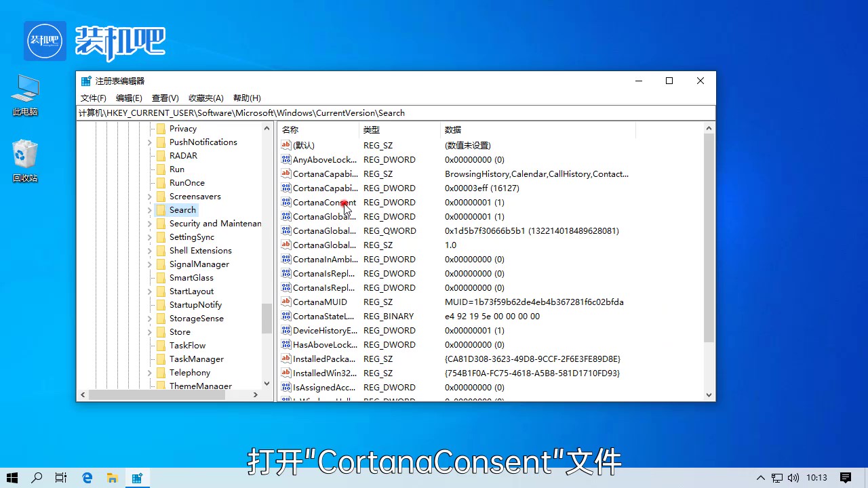Click the Search icon on the taskbar
868x488 pixels.
point(37,477)
